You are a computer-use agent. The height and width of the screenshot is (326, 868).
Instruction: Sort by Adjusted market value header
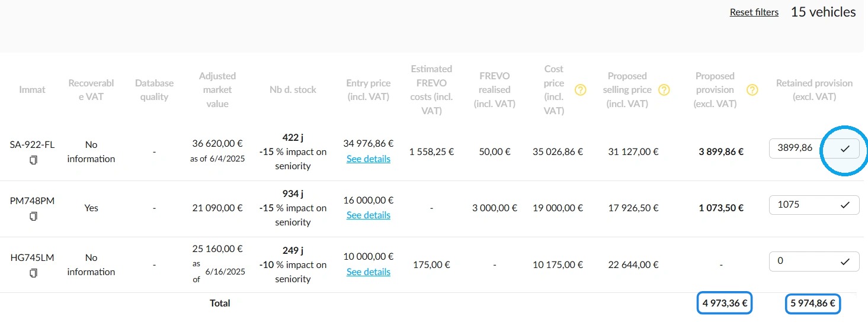[x=217, y=90]
